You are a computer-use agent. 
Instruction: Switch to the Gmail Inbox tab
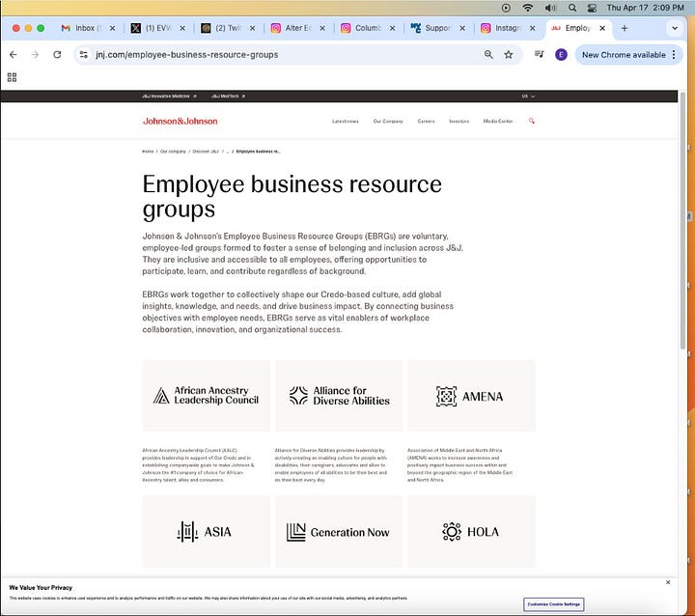point(87,28)
